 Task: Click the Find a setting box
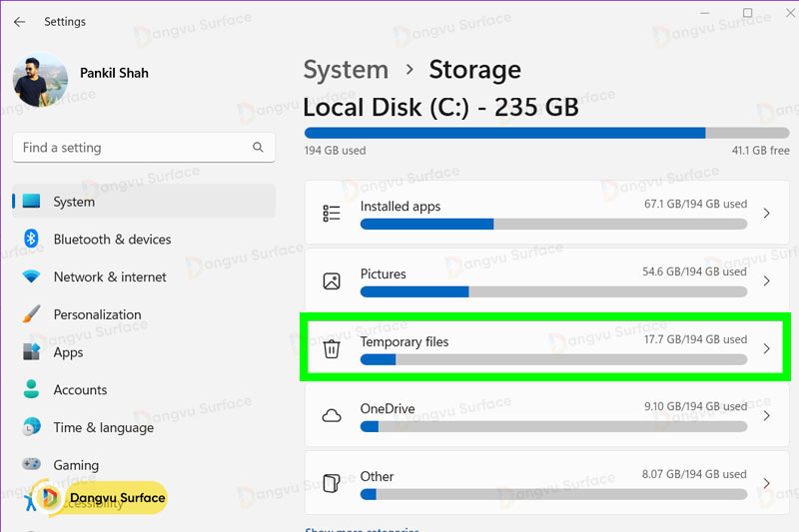click(x=130, y=148)
